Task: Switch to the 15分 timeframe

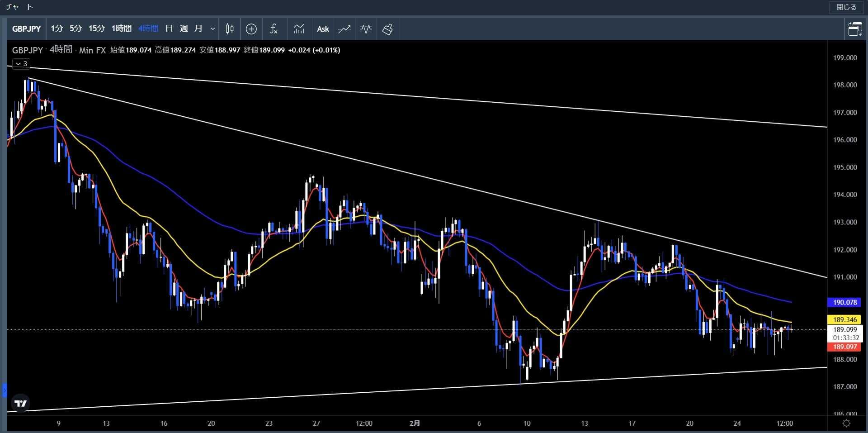Action: 96,29
